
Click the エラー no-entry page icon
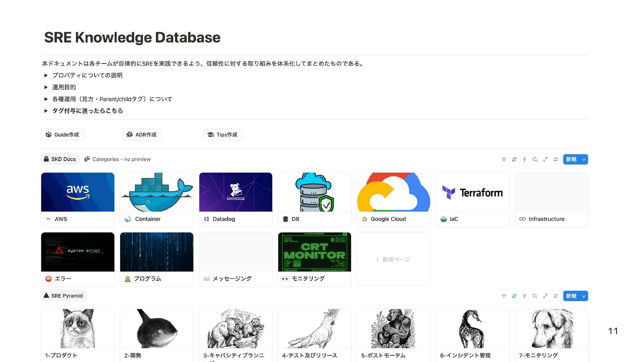coord(48,279)
